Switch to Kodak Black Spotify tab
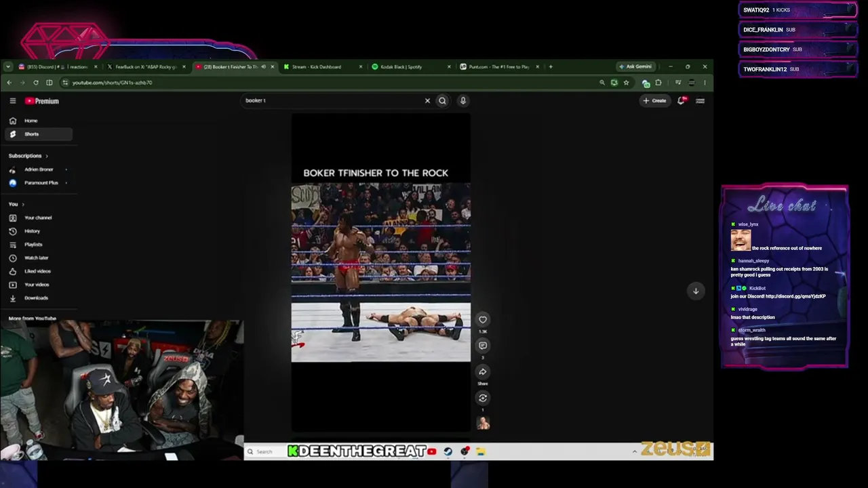Screen dimensions: 868x488 [410, 67]
